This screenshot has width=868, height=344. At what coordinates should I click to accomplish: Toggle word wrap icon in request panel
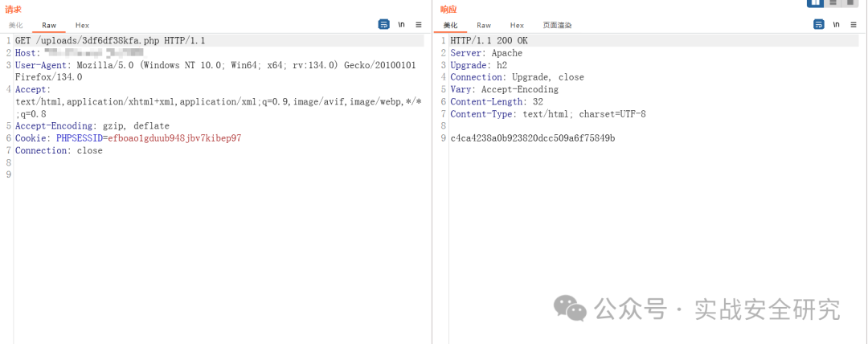tap(383, 24)
